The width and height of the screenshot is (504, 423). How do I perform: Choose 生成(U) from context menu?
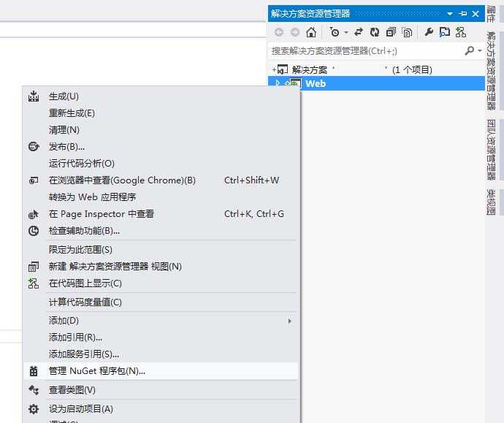(161, 96)
